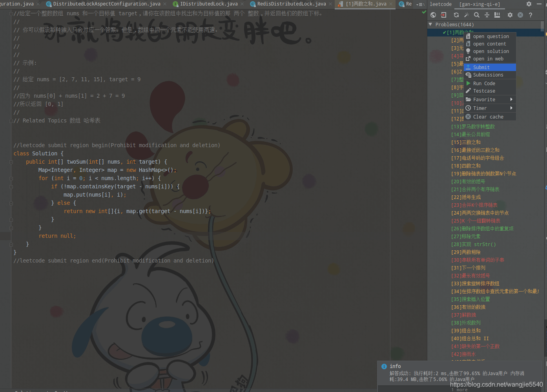The height and width of the screenshot is (392, 547).
Task: Fold the twoSum method body
Action: tap(11, 162)
